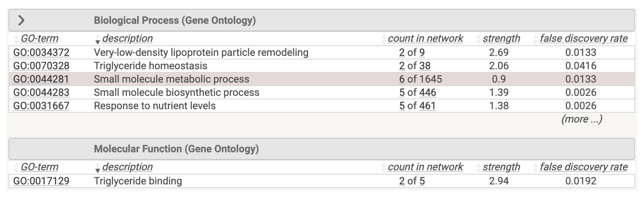The image size is (644, 197).
Task: Sort Biological Process table by description
Action: tap(127, 39)
